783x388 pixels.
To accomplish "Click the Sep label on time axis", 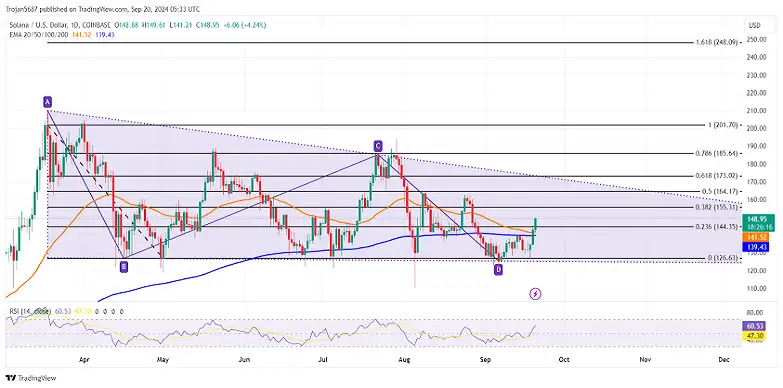I will [485, 359].
